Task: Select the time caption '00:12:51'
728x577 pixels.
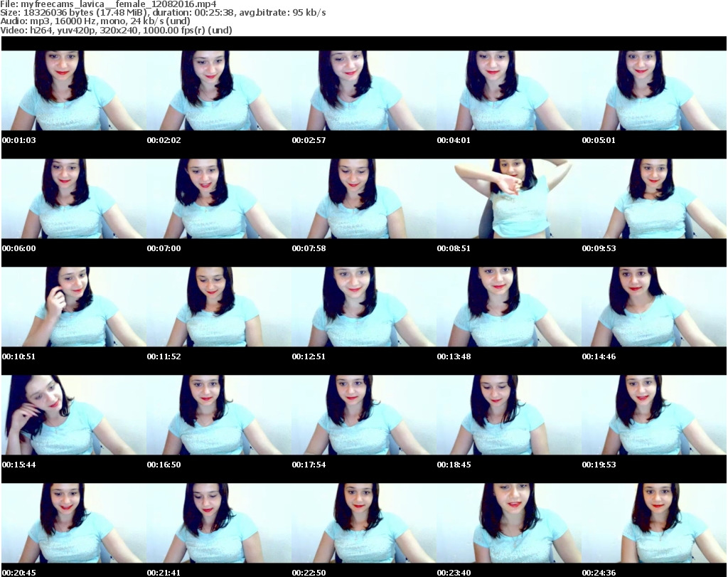Action: pyautogui.click(x=309, y=356)
